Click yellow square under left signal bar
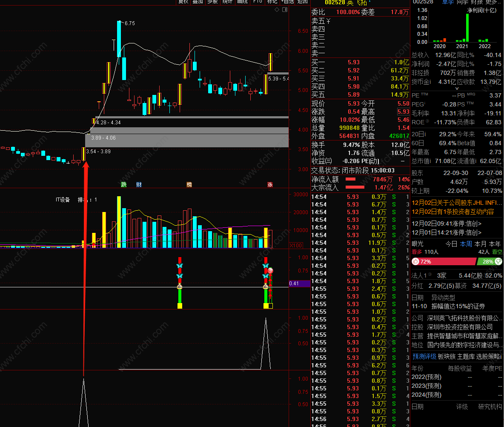504x427 pixels. pyautogui.click(x=180, y=306)
